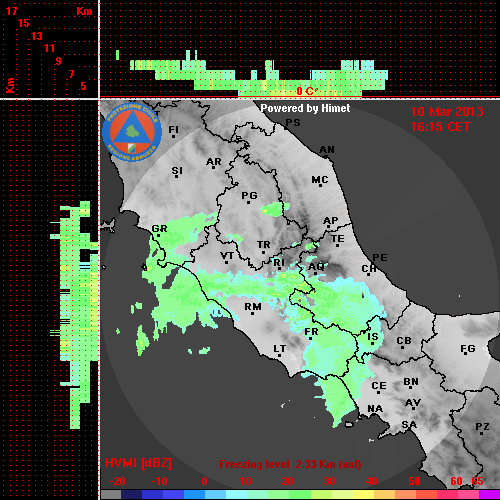Select the time stamp '16:15 CET'
The width and height of the screenshot is (500, 500).
click(x=440, y=127)
